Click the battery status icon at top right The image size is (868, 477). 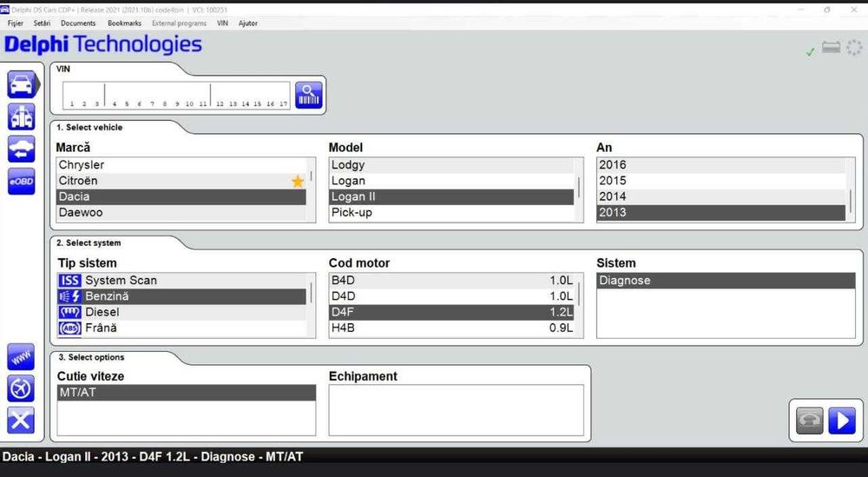831,48
